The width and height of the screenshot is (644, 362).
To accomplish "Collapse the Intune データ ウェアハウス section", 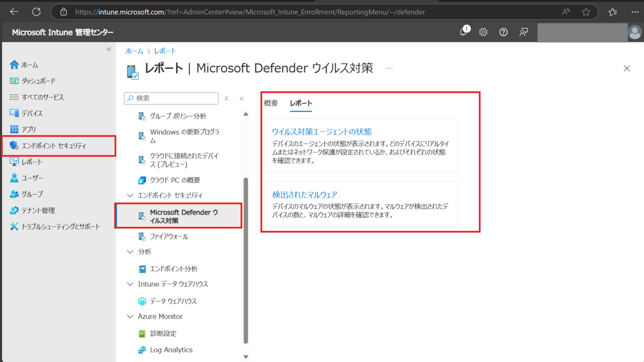I will (x=130, y=284).
